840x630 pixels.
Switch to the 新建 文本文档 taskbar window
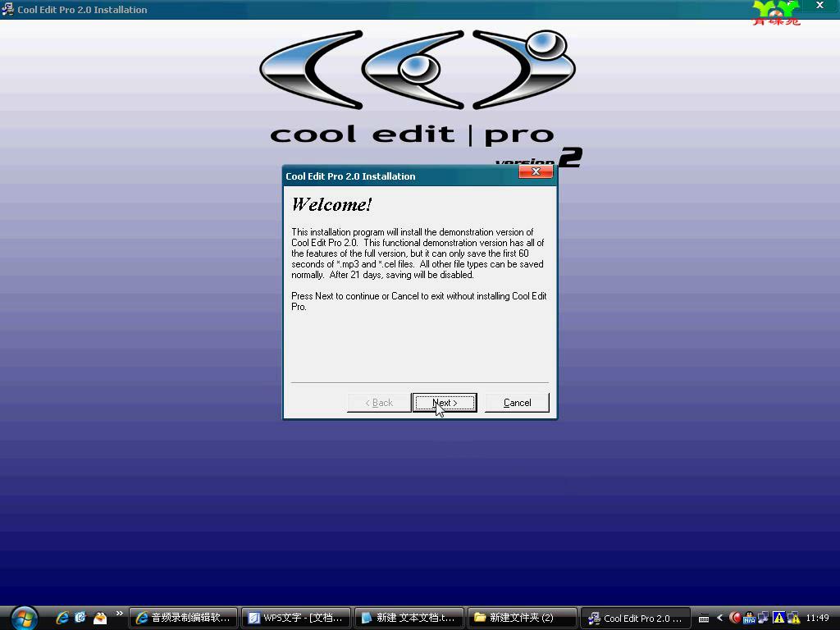409,618
